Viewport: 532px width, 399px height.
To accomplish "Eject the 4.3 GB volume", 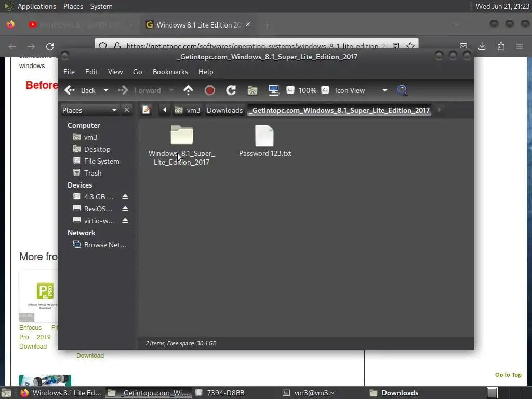I will pos(125,197).
